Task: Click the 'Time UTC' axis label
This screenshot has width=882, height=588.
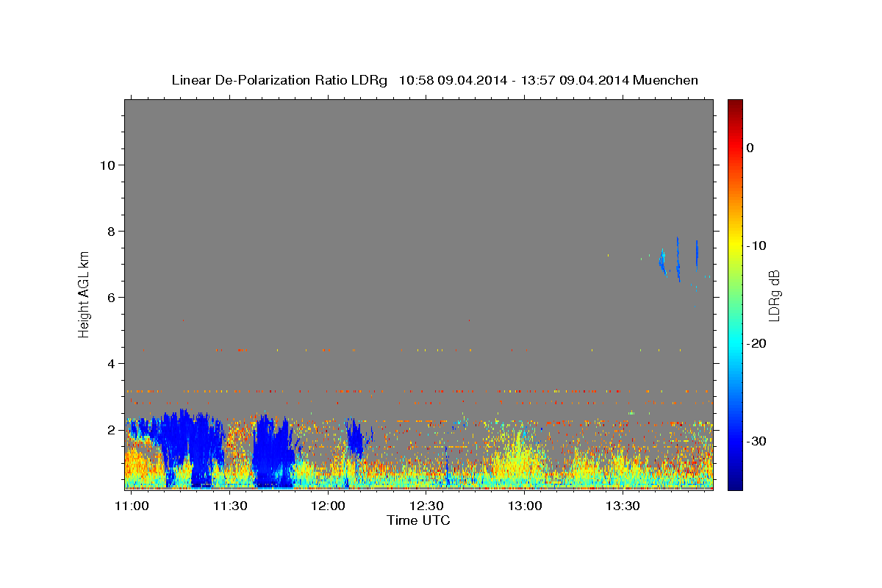Action: [x=418, y=520]
